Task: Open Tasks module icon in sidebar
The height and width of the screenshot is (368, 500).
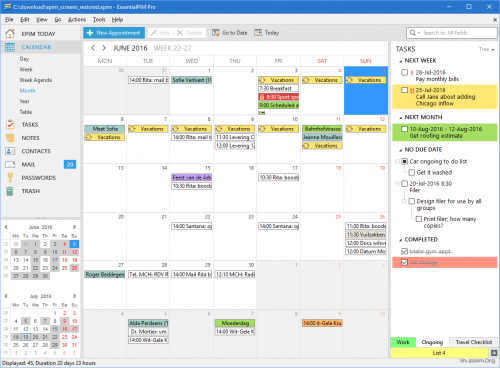Action: pos(10,124)
